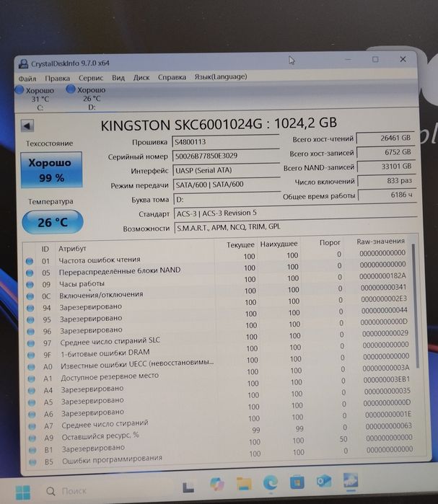Click the Возможности field S.M.A.R.T., APM

296,227
